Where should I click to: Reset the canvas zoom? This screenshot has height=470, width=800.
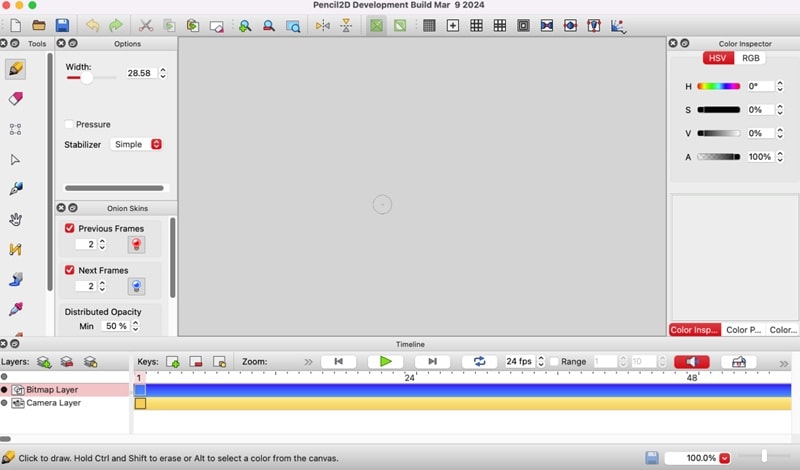pyautogui.click(x=293, y=26)
